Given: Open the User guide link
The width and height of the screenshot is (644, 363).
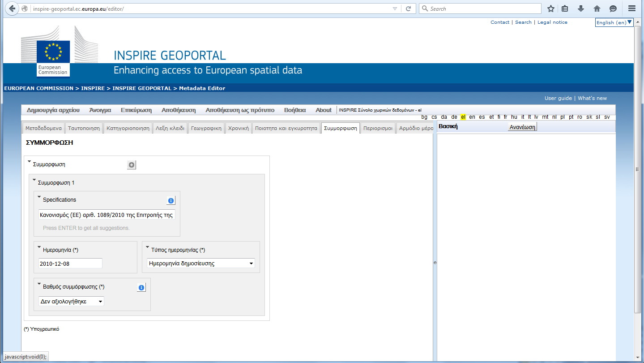Looking at the screenshot, I should click(x=558, y=98).
